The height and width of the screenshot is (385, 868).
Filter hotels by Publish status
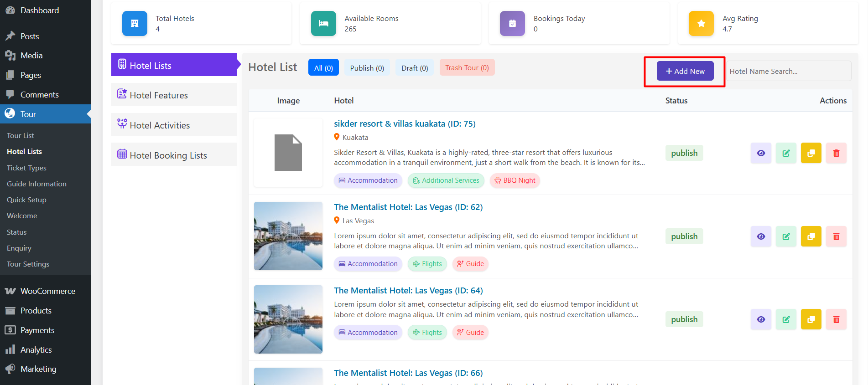tap(367, 68)
